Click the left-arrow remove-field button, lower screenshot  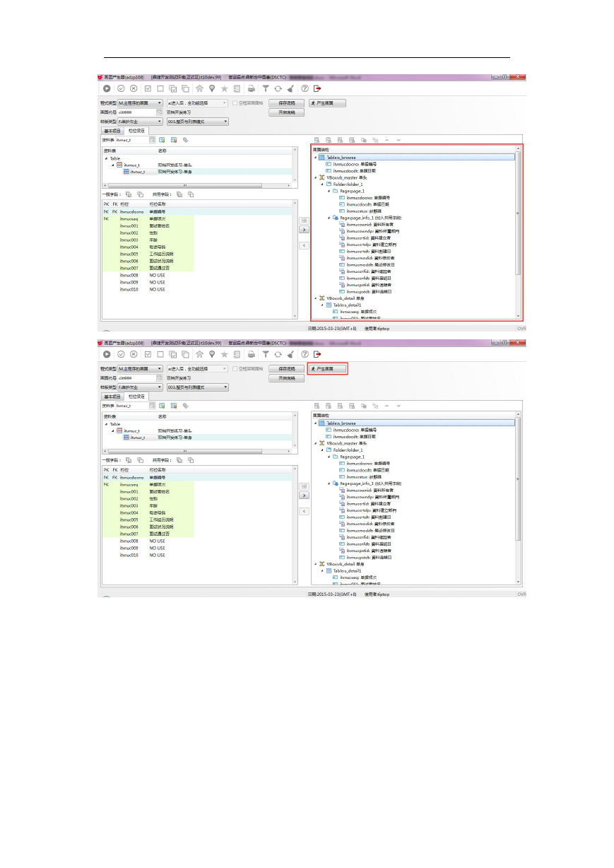[305, 511]
